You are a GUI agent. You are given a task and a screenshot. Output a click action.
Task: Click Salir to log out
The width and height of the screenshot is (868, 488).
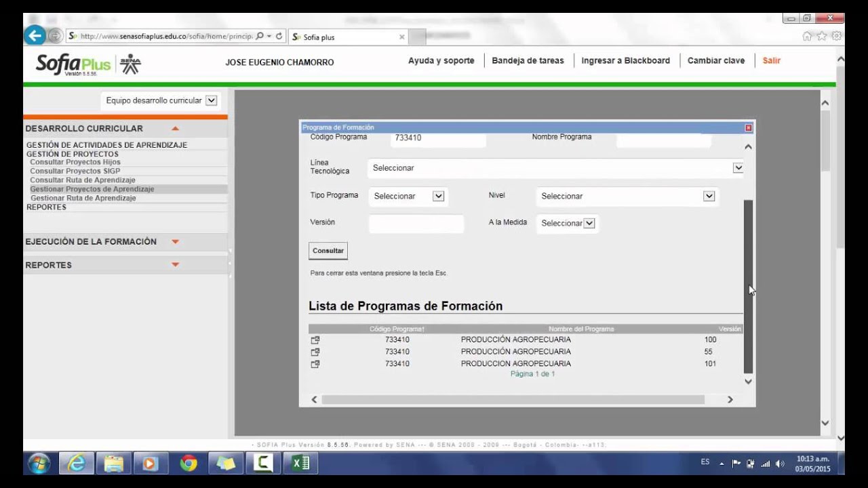[772, 60]
